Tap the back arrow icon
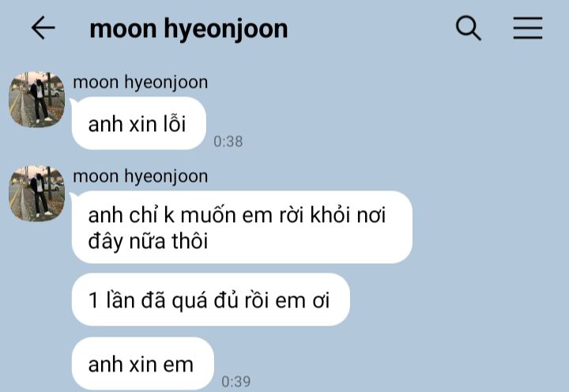Image resolution: width=569 pixels, height=392 pixels. [x=43, y=28]
